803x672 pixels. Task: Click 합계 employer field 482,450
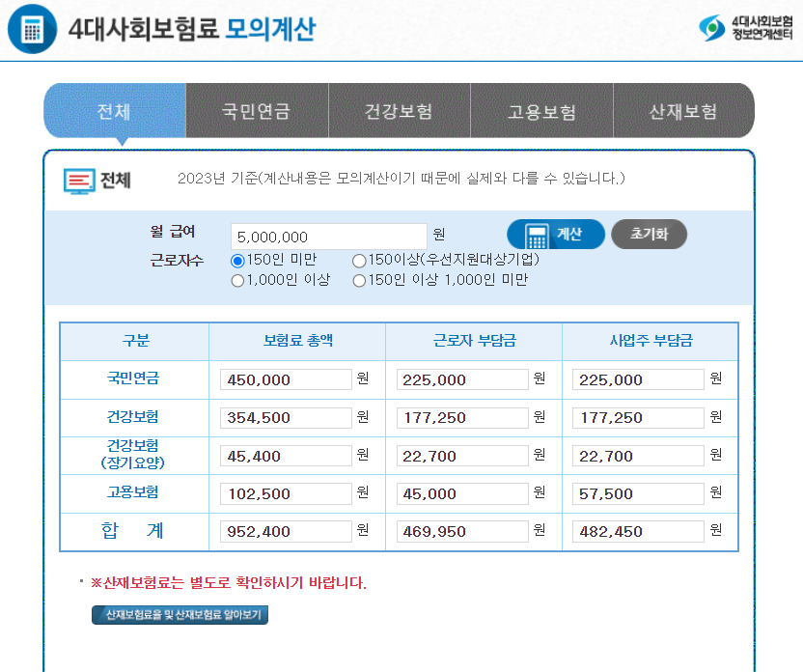638,532
